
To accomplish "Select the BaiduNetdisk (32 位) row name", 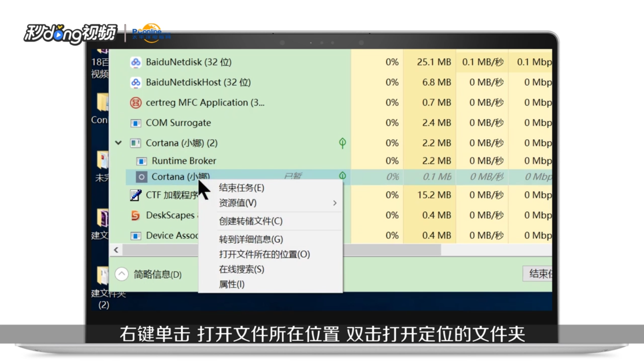I will point(189,62).
